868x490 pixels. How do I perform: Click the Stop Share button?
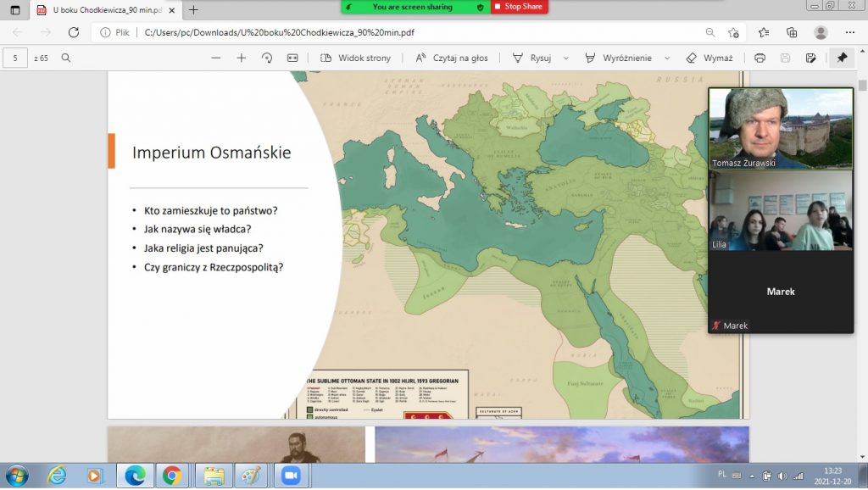point(519,7)
